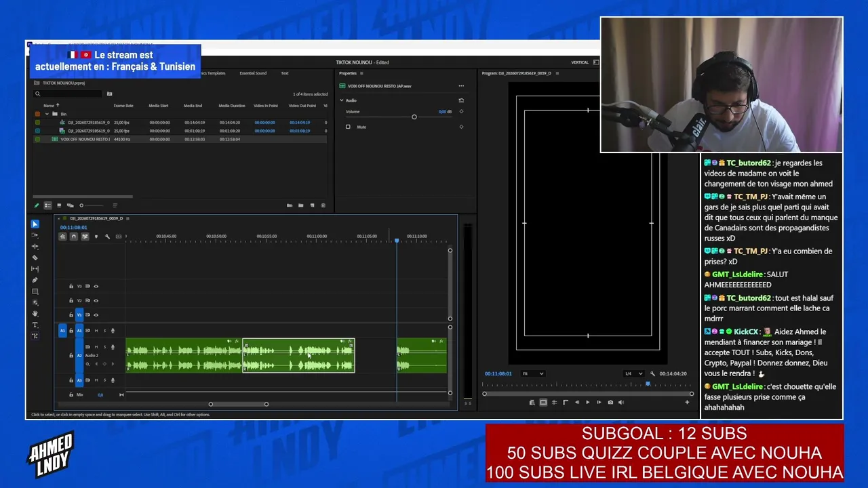This screenshot has width=868, height=488.
Task: Open more options for VOIX OFF clip
Action: 461,86
